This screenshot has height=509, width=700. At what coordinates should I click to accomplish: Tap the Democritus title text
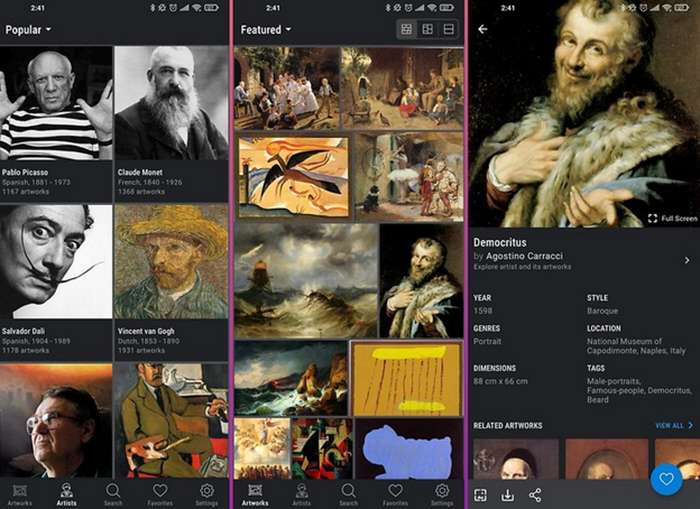(x=500, y=242)
